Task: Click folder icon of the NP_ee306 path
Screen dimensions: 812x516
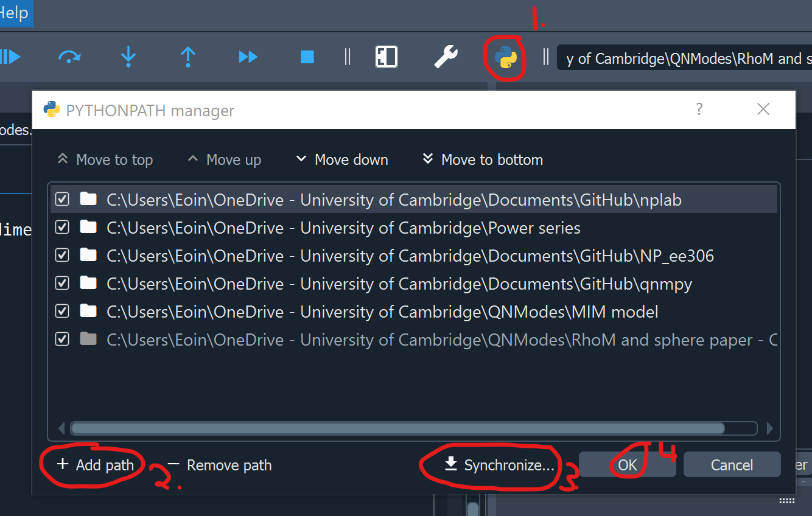Action: coord(89,255)
